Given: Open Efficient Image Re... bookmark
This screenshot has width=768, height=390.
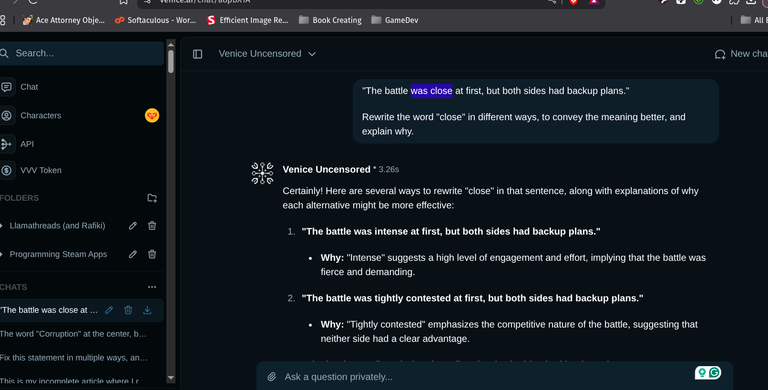Looking at the screenshot, I should pos(247,20).
